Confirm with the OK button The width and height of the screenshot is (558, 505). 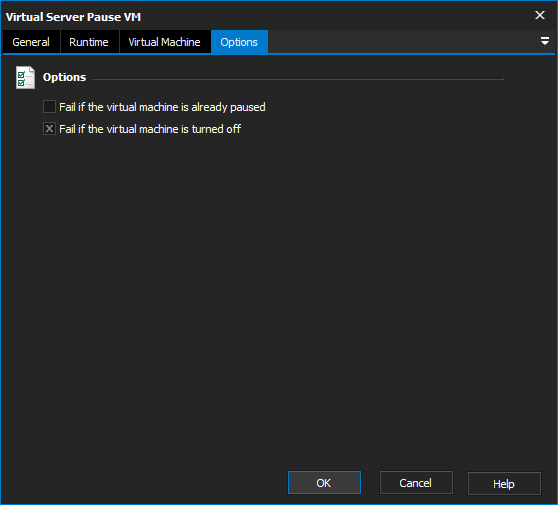coord(324,483)
